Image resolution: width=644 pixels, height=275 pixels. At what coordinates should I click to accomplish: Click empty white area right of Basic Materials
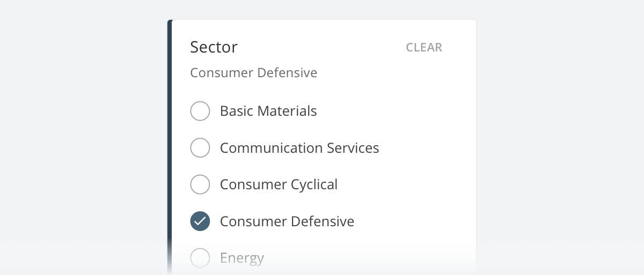pyautogui.click(x=397, y=112)
